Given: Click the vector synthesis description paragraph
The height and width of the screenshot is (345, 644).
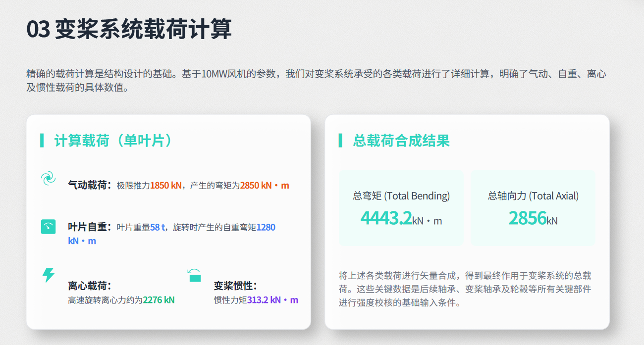Looking at the screenshot, I should click(x=465, y=289).
